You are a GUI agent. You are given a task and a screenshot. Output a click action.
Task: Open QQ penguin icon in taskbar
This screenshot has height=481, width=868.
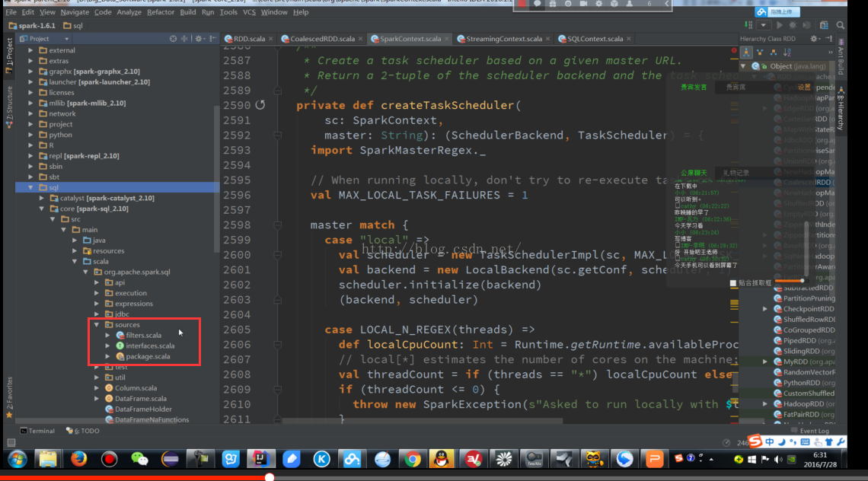click(x=442, y=459)
